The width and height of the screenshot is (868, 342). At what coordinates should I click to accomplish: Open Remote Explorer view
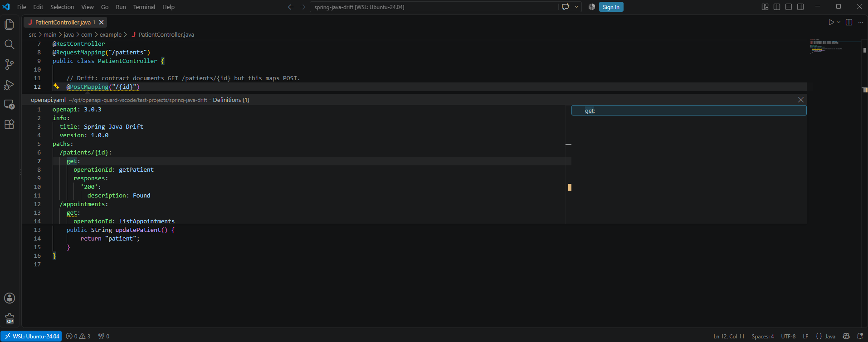[9, 105]
